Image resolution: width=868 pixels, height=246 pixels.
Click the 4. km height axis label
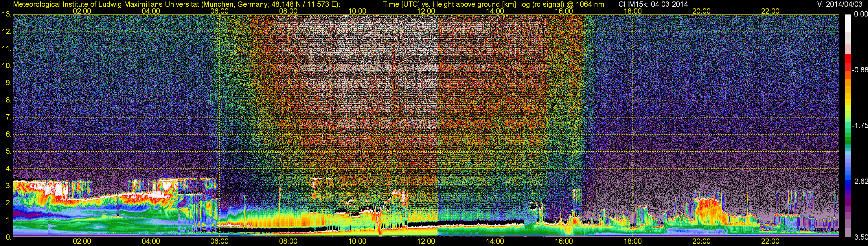click(x=9, y=168)
